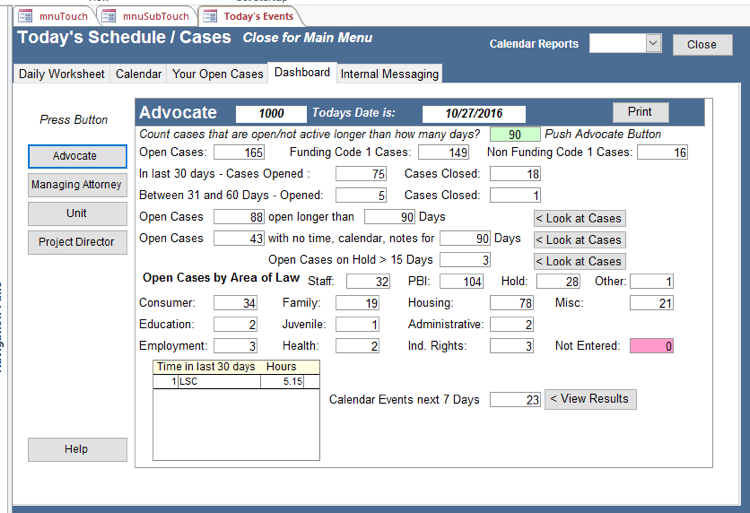Expand the Calendar Reports dropdown
The width and height of the screenshot is (750, 513).
[x=653, y=43]
